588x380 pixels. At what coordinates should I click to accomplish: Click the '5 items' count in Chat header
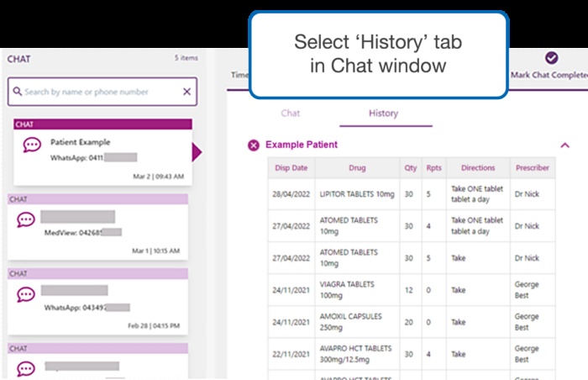186,58
